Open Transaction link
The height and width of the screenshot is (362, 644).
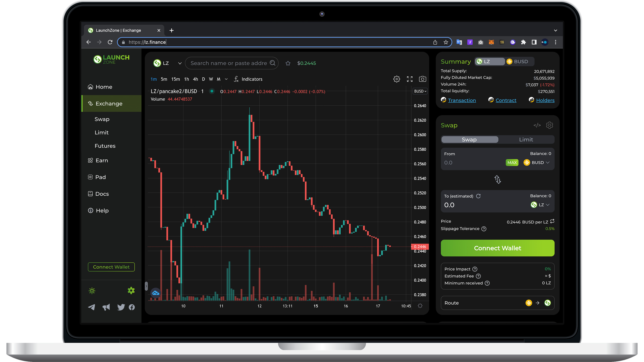pyautogui.click(x=462, y=100)
